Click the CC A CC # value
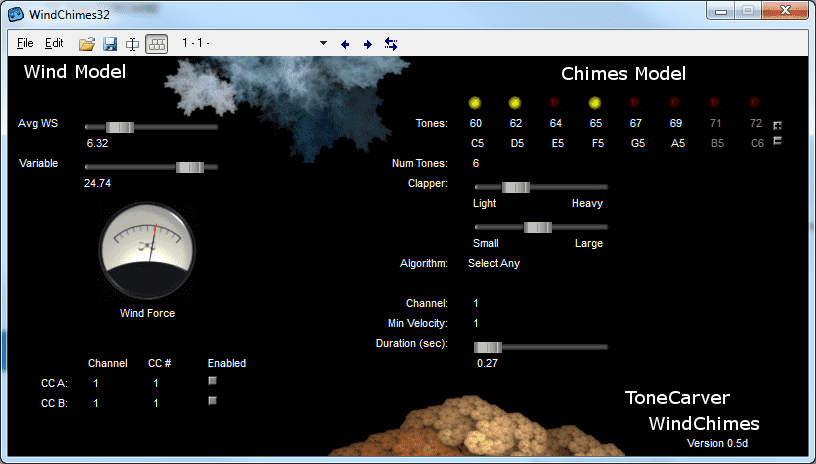 156,383
